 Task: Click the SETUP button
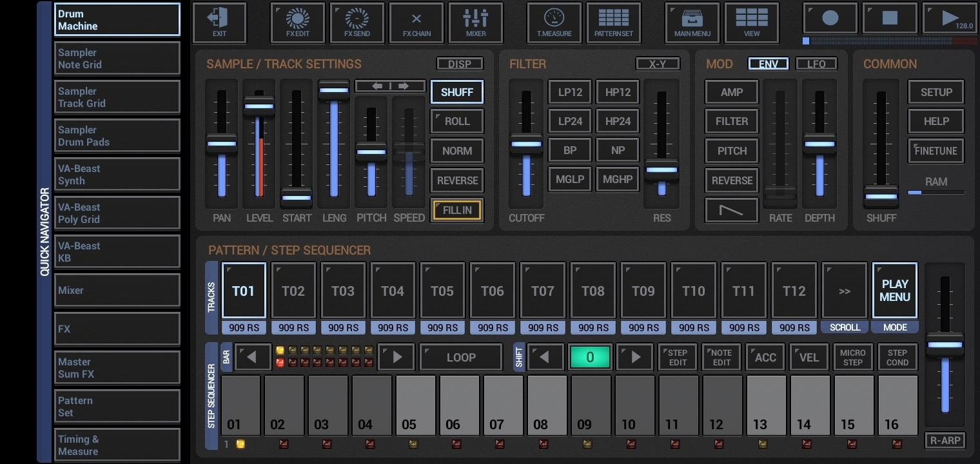(x=936, y=92)
